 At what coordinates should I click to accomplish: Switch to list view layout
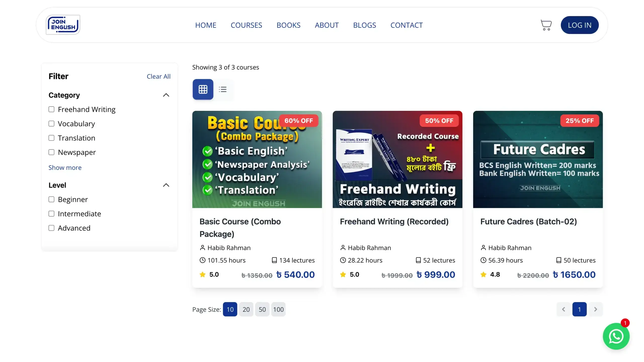223,89
